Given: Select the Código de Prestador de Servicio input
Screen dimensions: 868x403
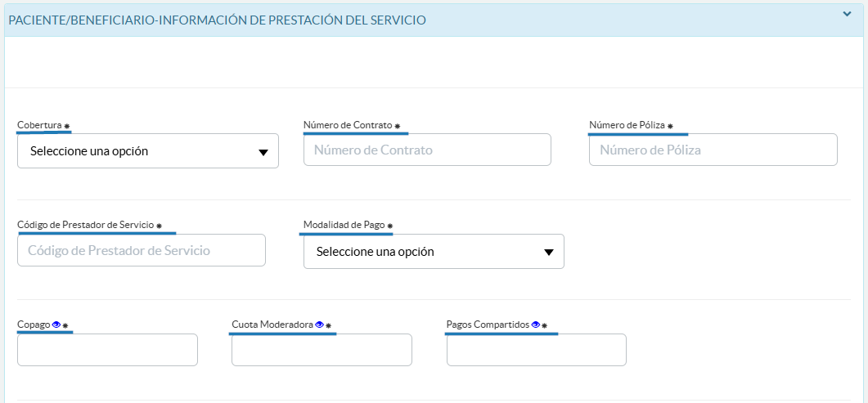Looking at the screenshot, I should click(141, 250).
